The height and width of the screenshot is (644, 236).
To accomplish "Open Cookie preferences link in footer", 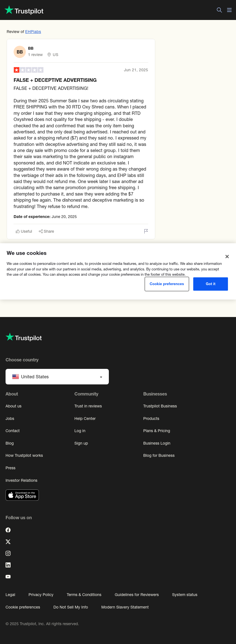I will click(x=23, y=607).
